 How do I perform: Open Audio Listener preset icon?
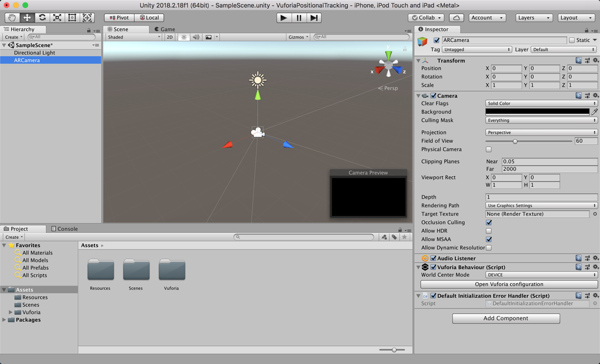[587, 258]
